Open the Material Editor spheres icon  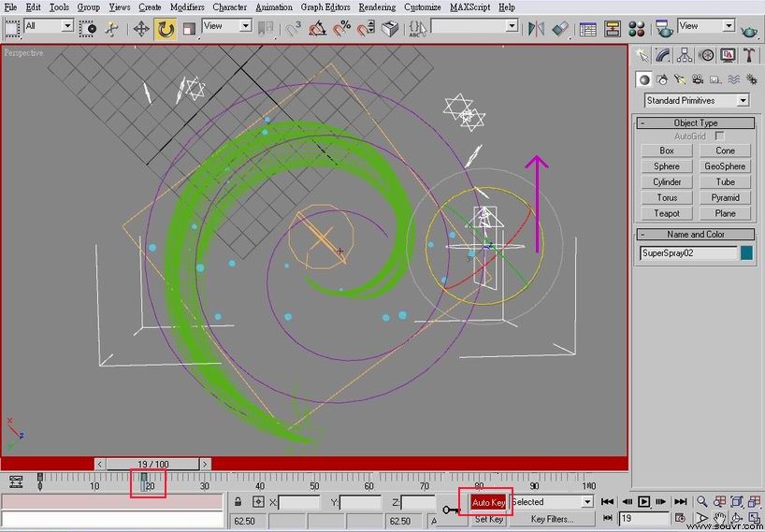point(636,29)
